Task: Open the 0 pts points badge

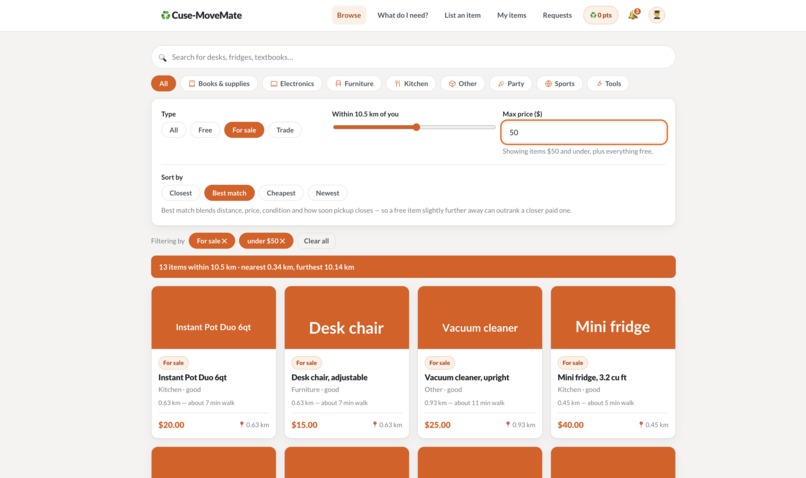Action: click(x=600, y=15)
